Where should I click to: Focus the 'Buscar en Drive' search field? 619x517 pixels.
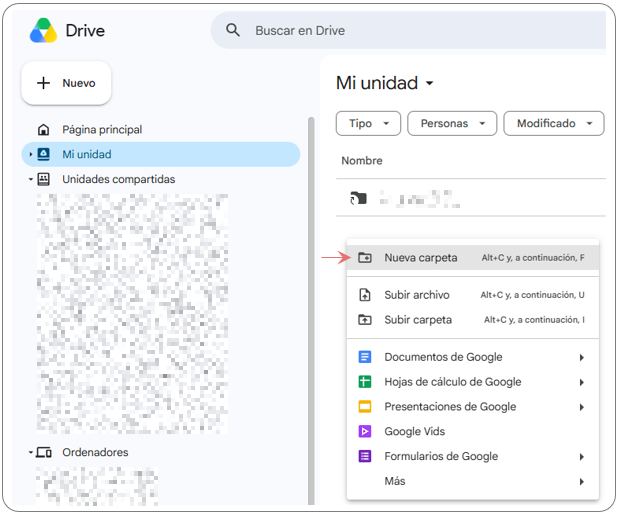[x=408, y=30]
